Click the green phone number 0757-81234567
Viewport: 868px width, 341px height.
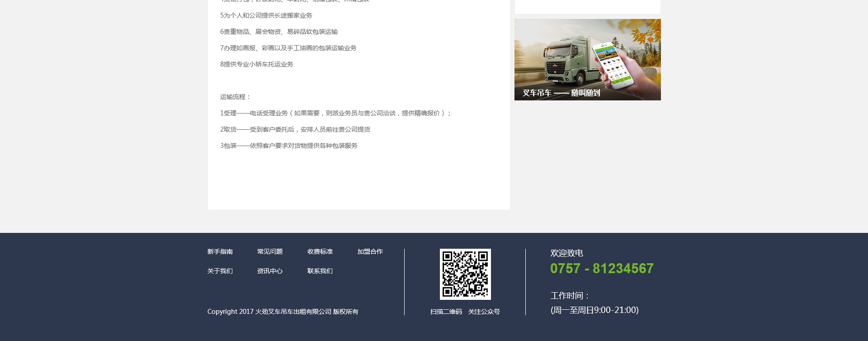[x=602, y=269]
